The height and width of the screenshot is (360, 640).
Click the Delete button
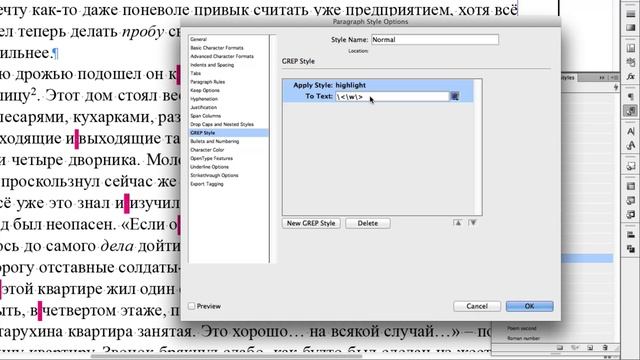pos(368,223)
